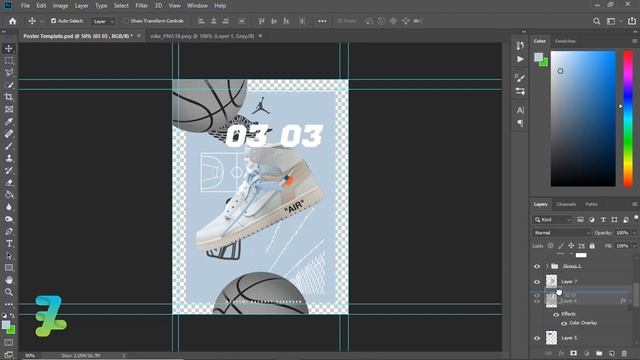
Task: Select the Eyedropper tool
Action: (9, 122)
